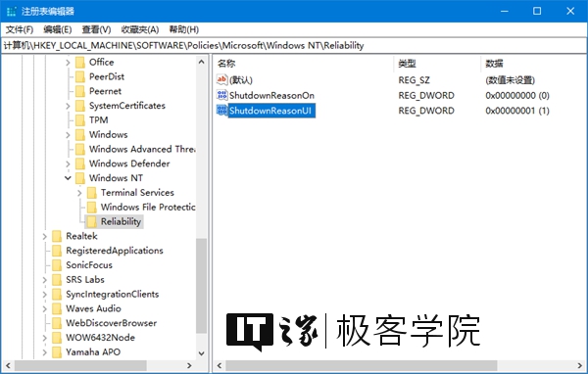Click tree pane horizontal scroll right arrow

point(189,365)
